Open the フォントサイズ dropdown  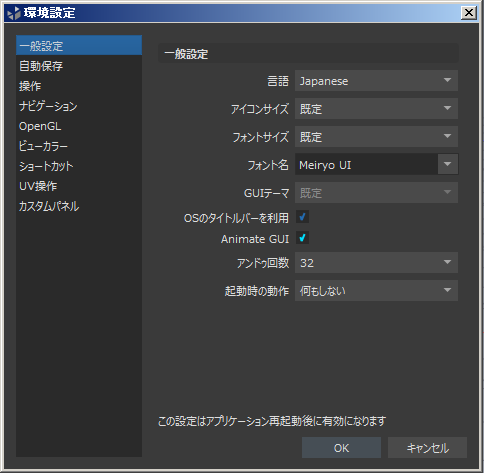[x=376, y=137]
